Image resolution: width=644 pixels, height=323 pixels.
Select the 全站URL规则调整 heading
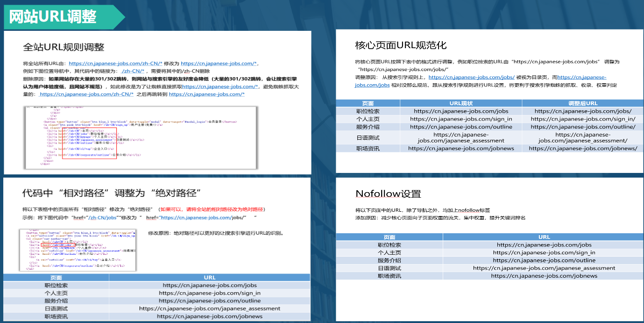[64, 47]
